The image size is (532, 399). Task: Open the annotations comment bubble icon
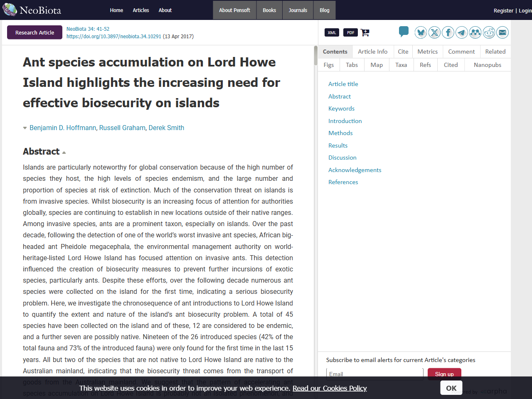tap(404, 31)
